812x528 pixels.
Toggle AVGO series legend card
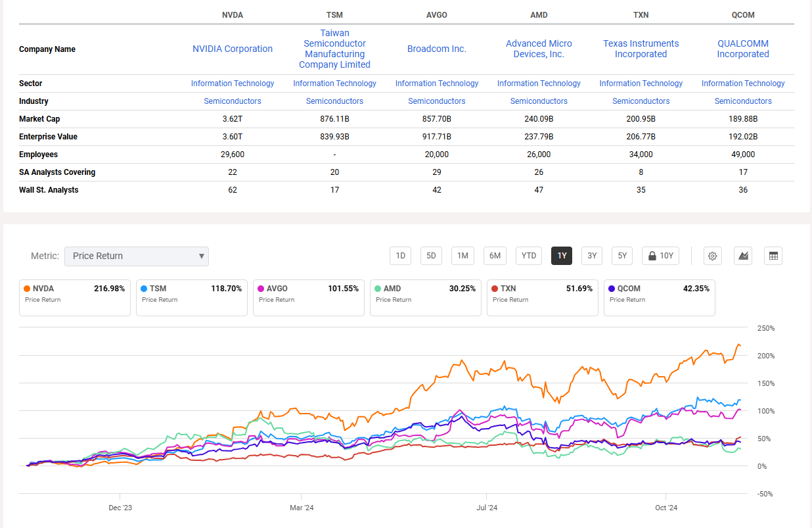pos(309,297)
